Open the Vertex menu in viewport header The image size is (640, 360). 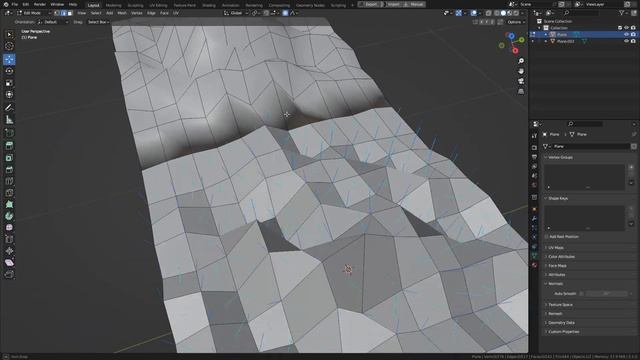[137, 13]
